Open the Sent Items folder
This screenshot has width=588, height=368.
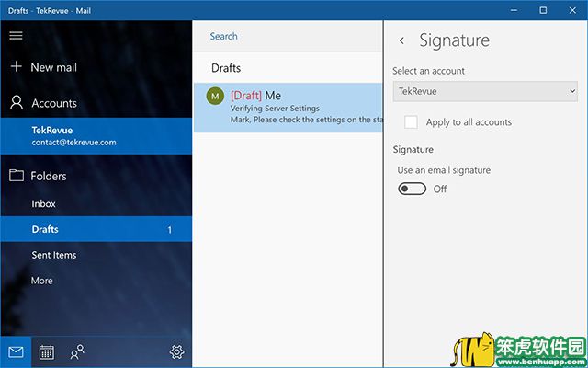click(x=96, y=255)
